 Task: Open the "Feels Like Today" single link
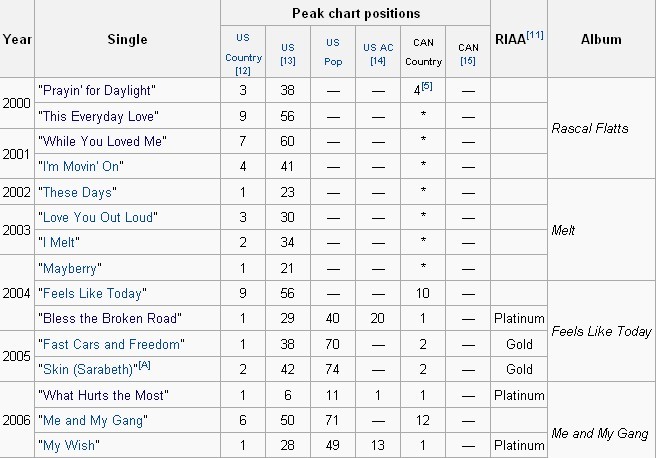pos(92,293)
